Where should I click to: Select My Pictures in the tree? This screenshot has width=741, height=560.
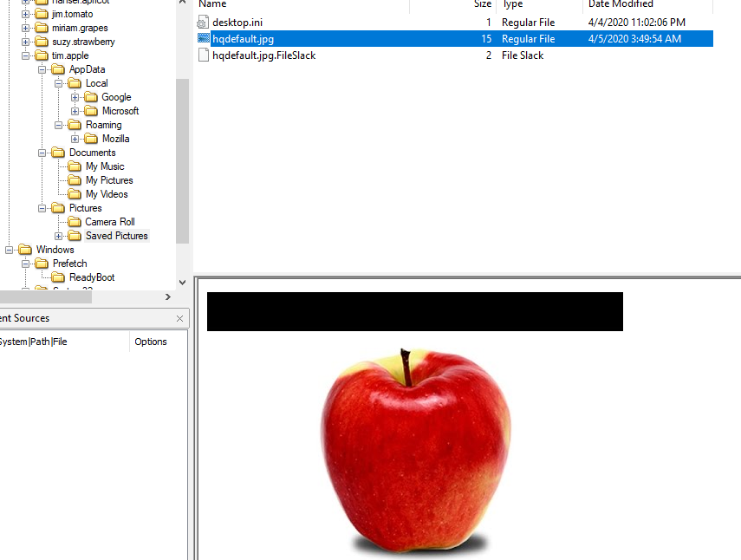click(109, 180)
